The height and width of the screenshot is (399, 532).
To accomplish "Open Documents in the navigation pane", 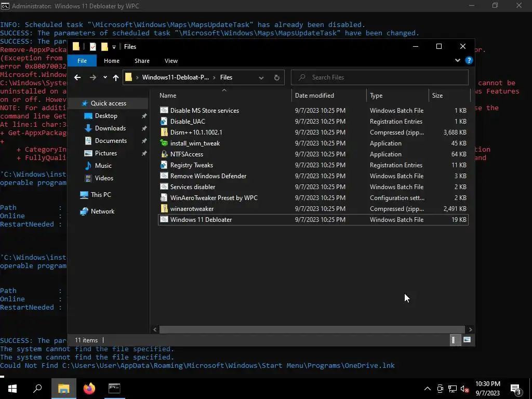I will (x=111, y=141).
